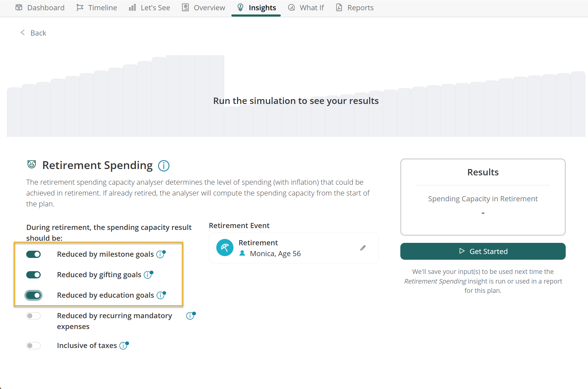Open info icon for gifting goals
This screenshot has width=588, height=389.
pos(148,275)
